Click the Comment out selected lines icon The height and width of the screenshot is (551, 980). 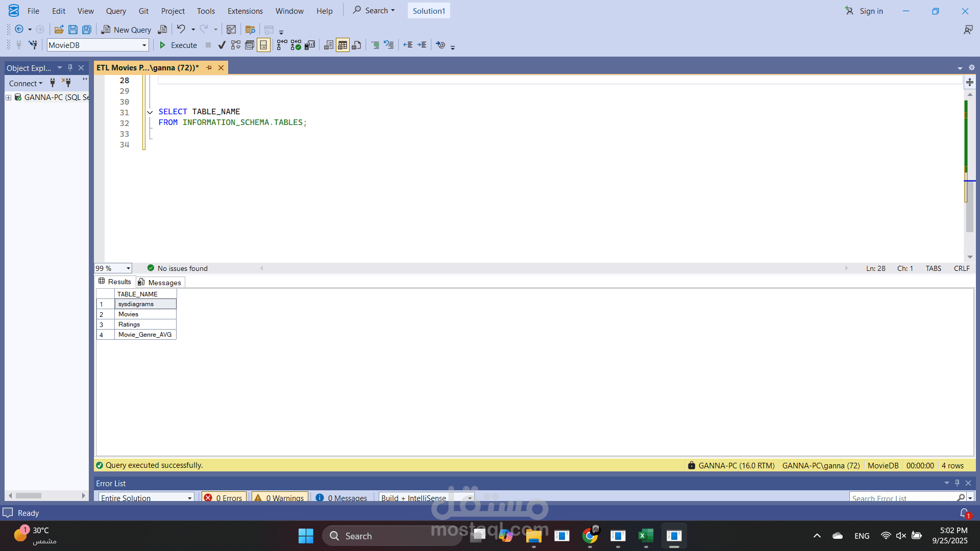tap(375, 45)
